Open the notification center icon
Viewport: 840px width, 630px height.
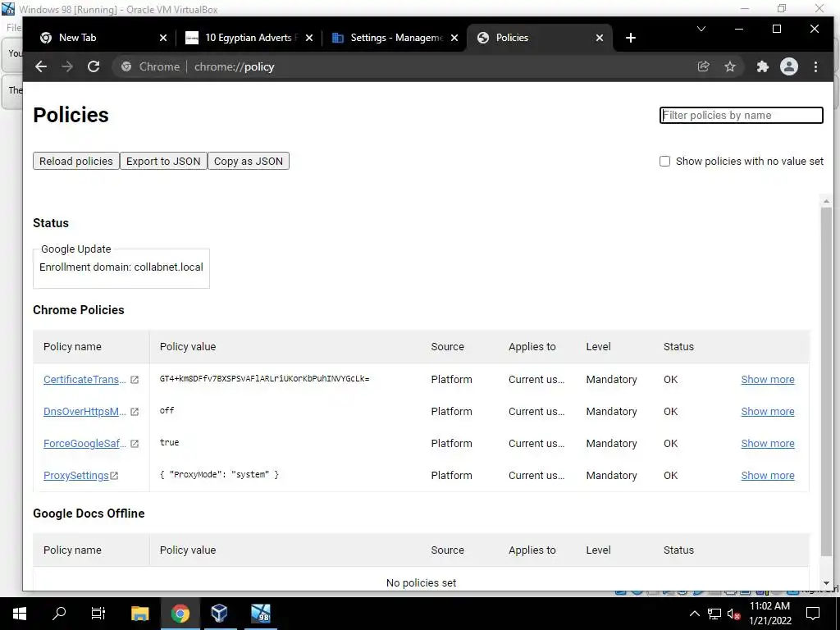[x=813, y=614]
